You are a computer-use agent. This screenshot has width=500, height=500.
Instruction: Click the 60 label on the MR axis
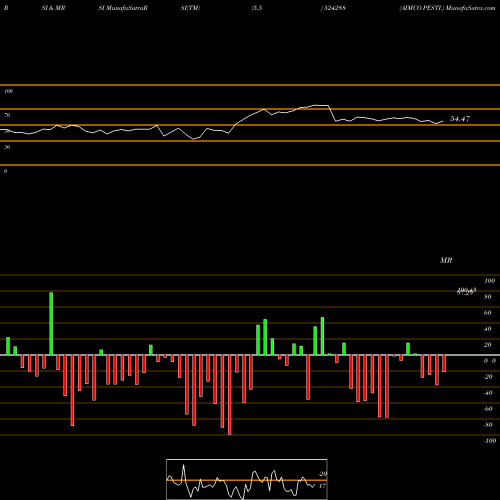click(488, 313)
